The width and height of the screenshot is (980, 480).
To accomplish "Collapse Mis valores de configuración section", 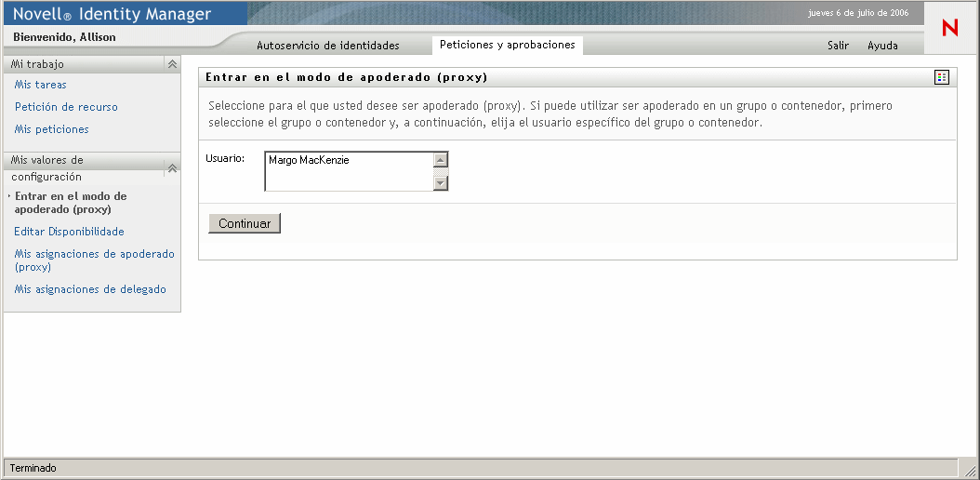I will 173,168.
